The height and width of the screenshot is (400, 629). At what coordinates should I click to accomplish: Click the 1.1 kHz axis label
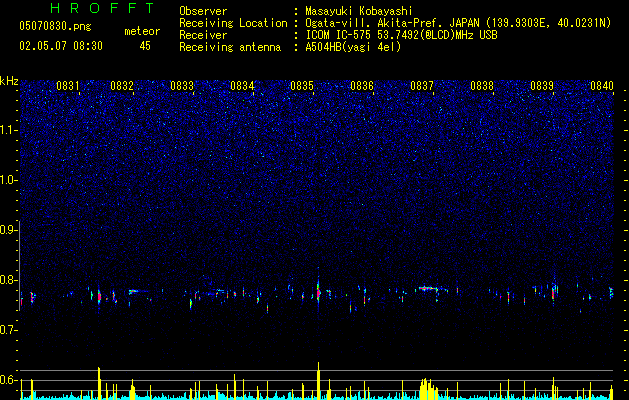[x=8, y=130]
